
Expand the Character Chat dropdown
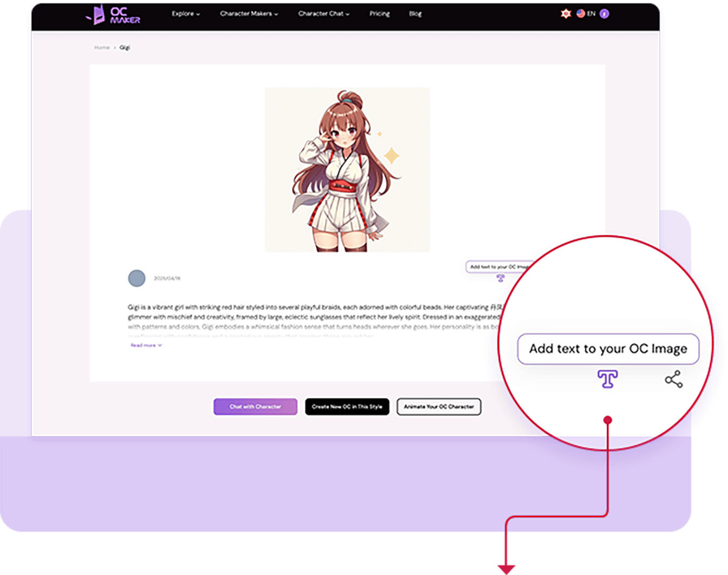click(323, 14)
